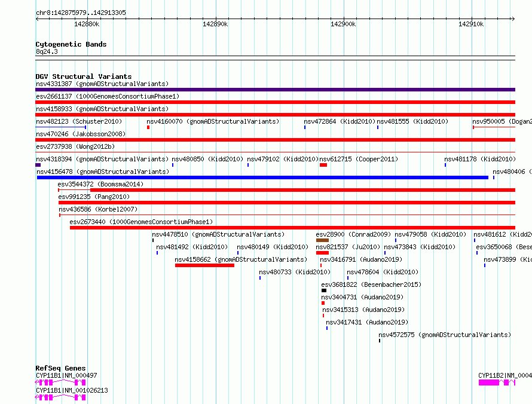Open CYP11B1 NM_001026213 gene label
Image resolution: width=532 pixels, height=404 pixels.
point(72,390)
